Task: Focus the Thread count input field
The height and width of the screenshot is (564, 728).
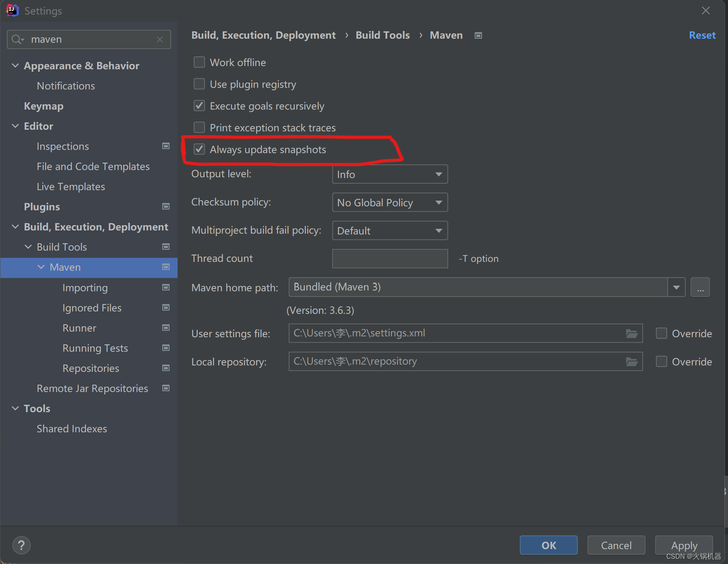Action: coord(390,259)
